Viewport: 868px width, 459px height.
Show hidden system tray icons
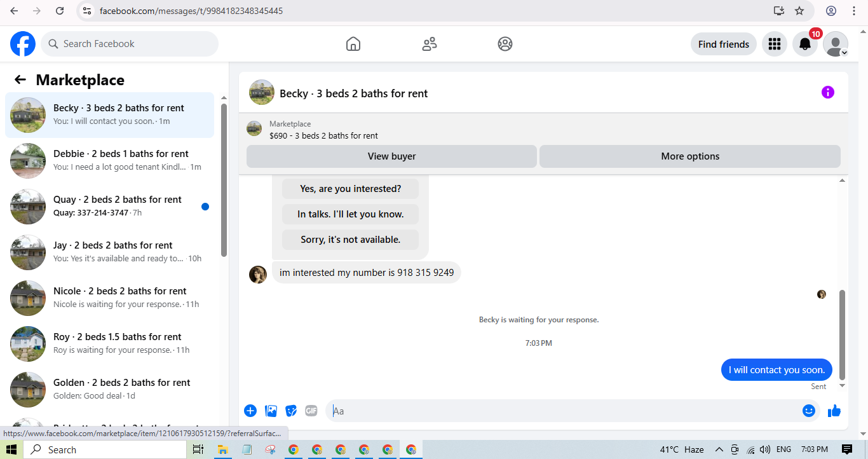(x=719, y=449)
